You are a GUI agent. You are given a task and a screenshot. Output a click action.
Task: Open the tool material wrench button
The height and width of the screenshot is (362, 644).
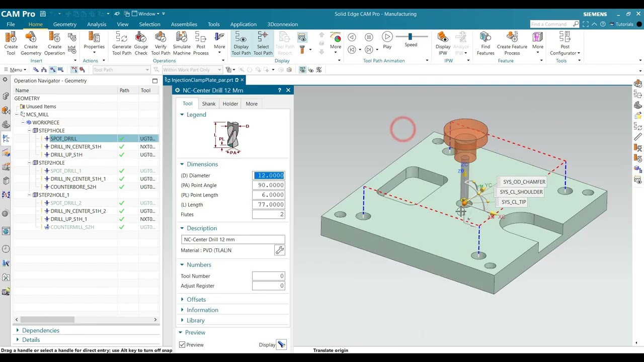280,250
